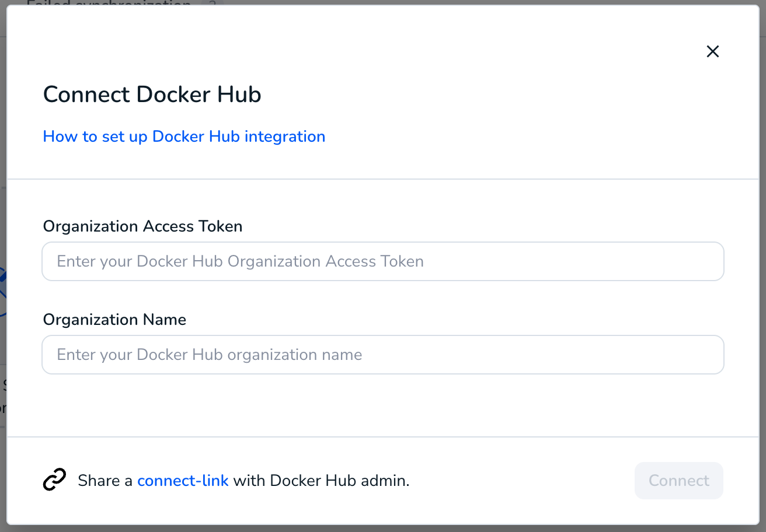
Task: Click the 'with Docker Hub admin.' text
Action: pos(322,481)
